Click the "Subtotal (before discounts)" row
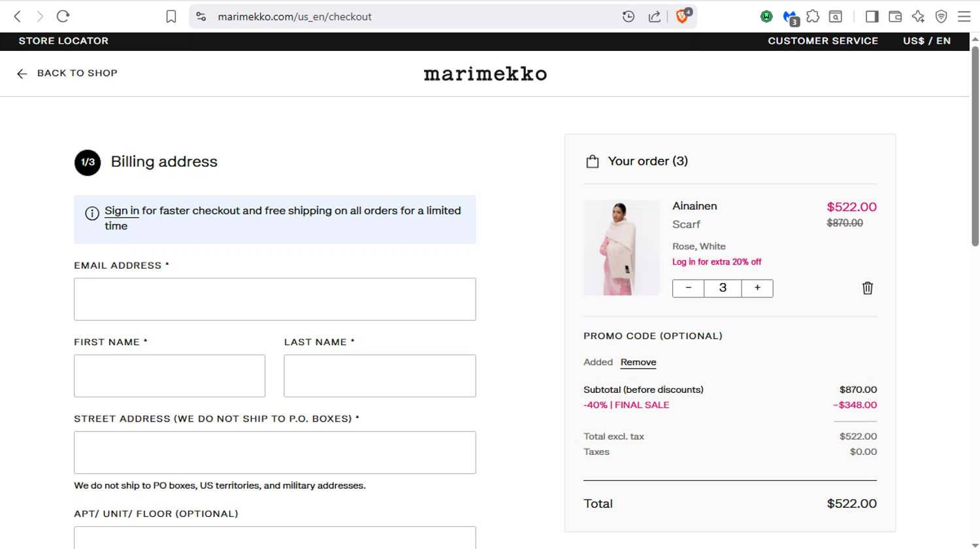Image resolution: width=980 pixels, height=549 pixels. point(730,390)
